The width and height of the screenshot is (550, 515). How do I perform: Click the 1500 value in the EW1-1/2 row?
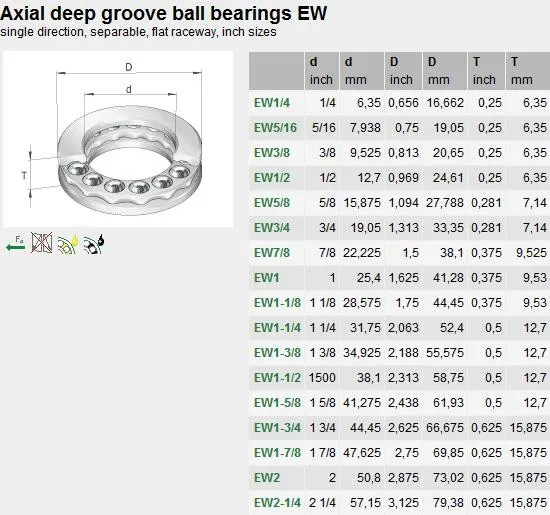pyautogui.click(x=322, y=378)
